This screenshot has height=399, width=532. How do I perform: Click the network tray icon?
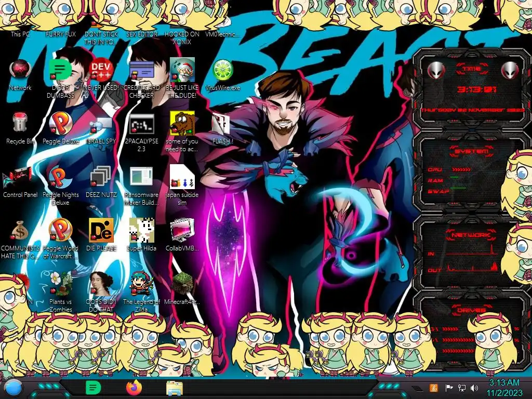[462, 388]
